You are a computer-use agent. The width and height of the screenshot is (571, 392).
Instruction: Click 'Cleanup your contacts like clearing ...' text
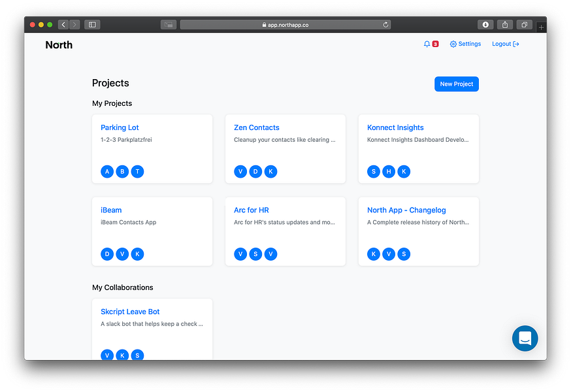point(284,140)
